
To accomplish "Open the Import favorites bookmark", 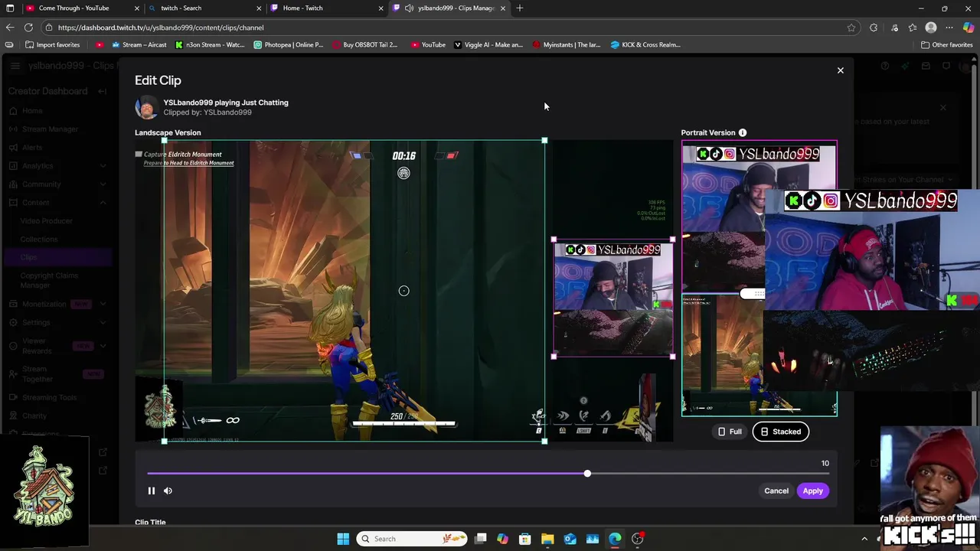I will 53,44.
